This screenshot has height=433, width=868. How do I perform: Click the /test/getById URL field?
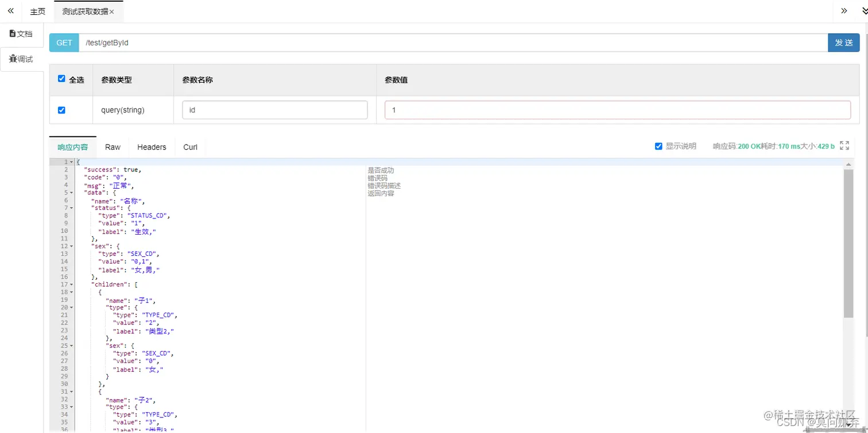tap(454, 43)
